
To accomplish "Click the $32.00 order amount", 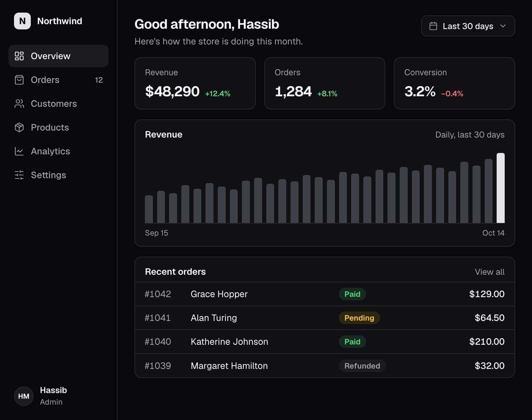I will tap(490, 366).
